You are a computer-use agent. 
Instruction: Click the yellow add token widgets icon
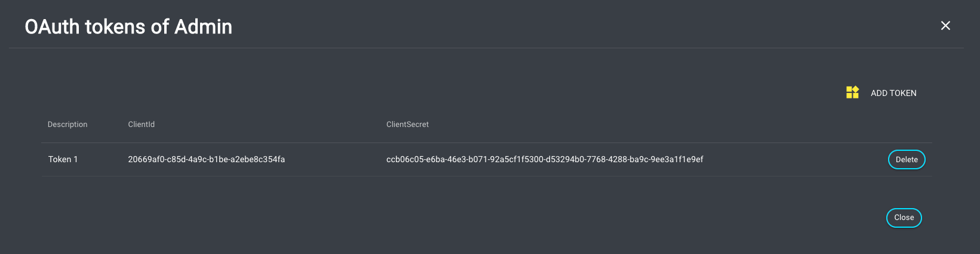coord(852,92)
